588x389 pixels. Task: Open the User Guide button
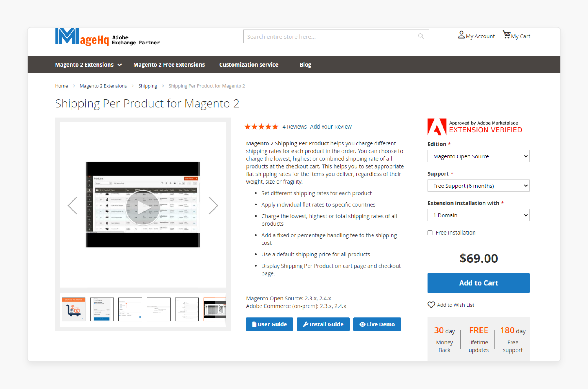tap(269, 324)
